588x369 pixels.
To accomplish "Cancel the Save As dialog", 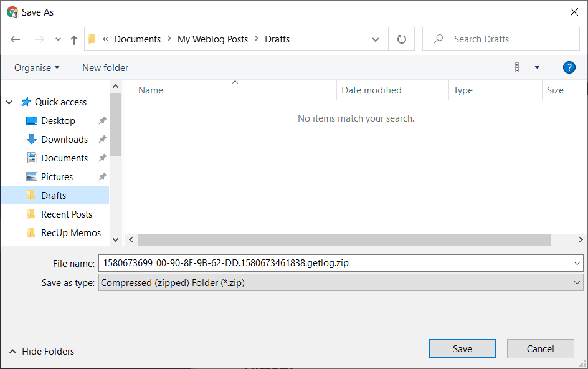I will 540,349.
